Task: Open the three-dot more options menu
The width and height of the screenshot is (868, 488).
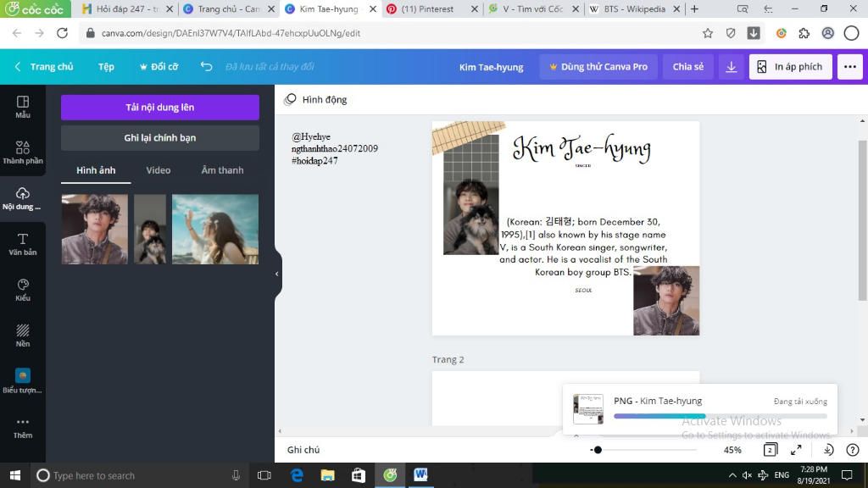Action: click(x=849, y=66)
